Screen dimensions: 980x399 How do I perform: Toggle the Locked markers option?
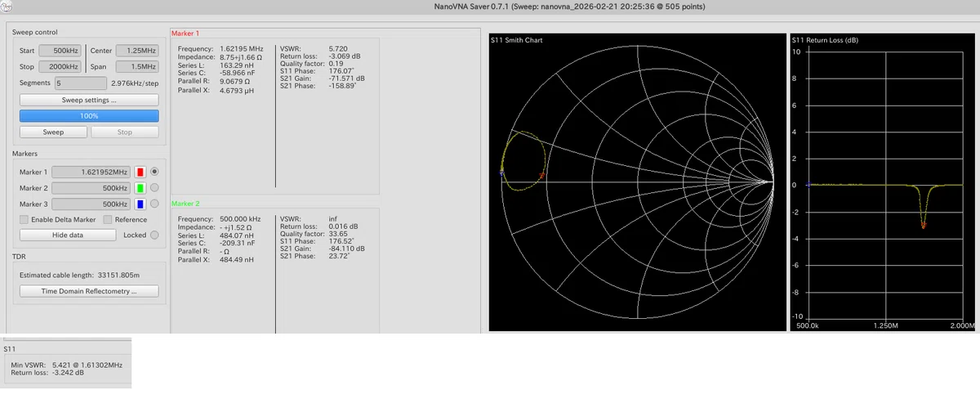pos(154,235)
